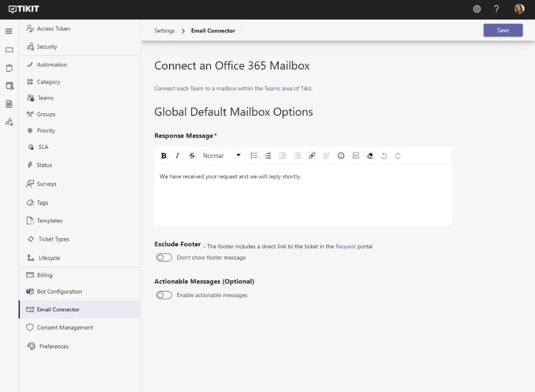Insert an image into the message
The image size is (535, 392).
click(x=355, y=156)
